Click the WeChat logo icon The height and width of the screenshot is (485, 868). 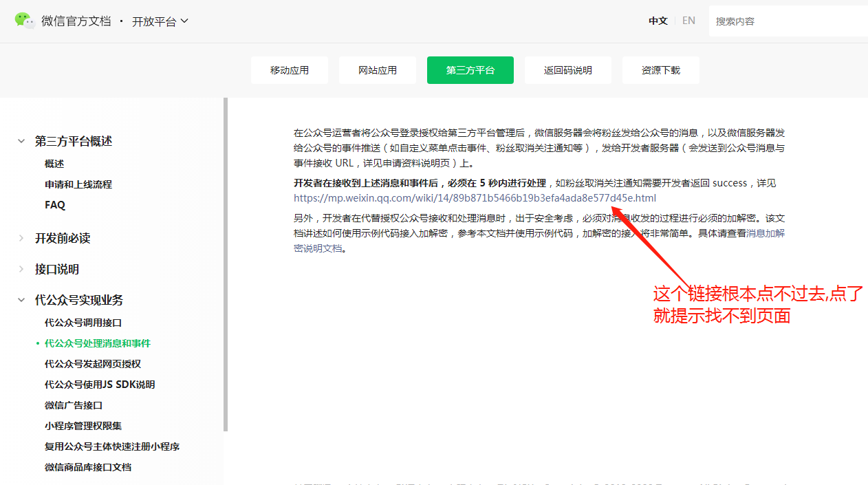[x=25, y=21]
